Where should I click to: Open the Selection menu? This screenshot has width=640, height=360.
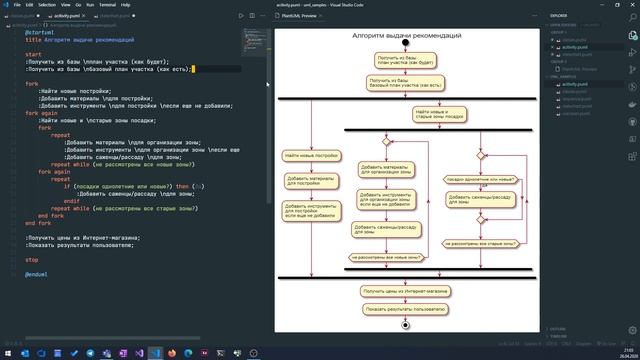[x=47, y=5]
